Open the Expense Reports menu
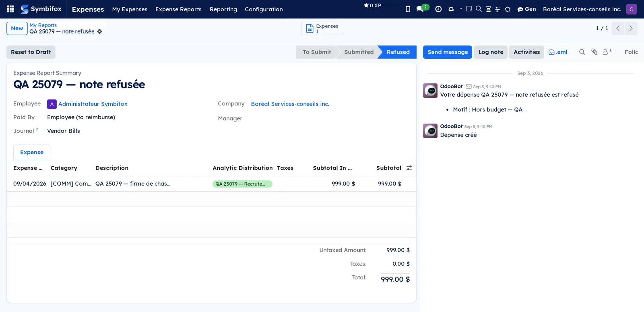The image size is (644, 312). pos(178,9)
